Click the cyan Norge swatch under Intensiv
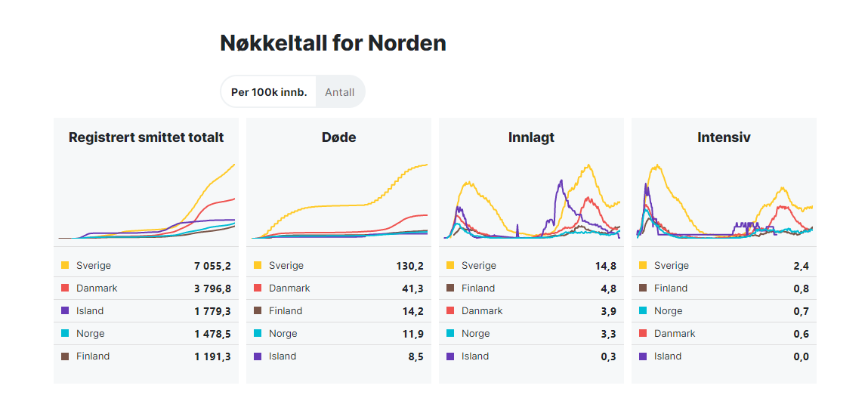Viewport: 868px width, 398px height. coord(643,311)
